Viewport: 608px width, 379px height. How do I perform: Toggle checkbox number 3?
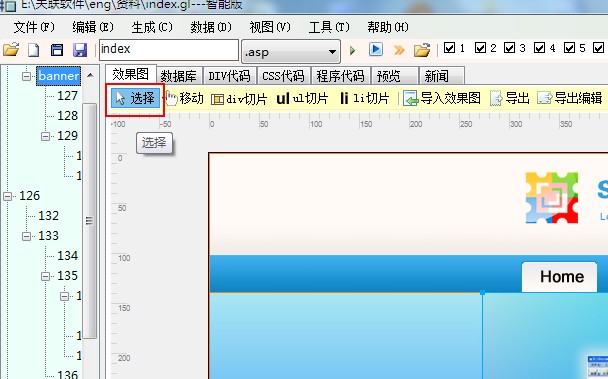pyautogui.click(x=509, y=48)
